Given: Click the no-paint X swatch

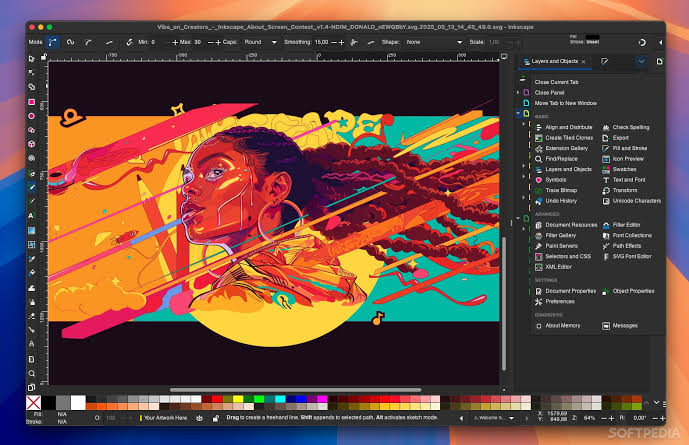Looking at the screenshot, I should pos(33,402).
